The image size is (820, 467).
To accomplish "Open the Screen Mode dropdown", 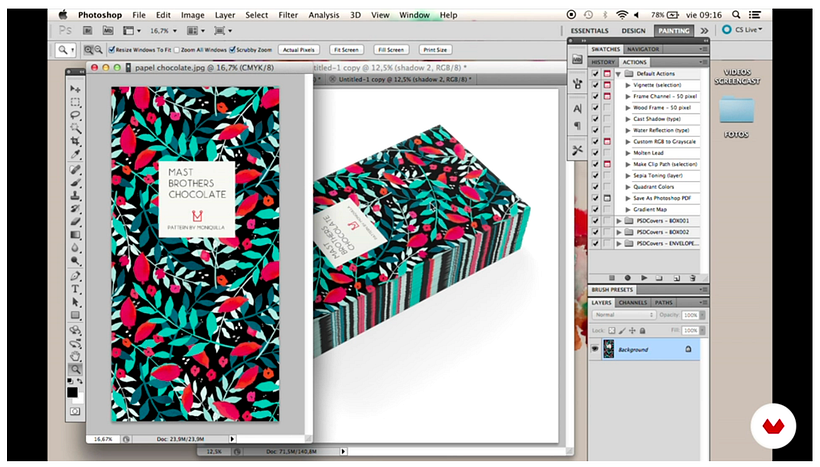I will [222, 31].
